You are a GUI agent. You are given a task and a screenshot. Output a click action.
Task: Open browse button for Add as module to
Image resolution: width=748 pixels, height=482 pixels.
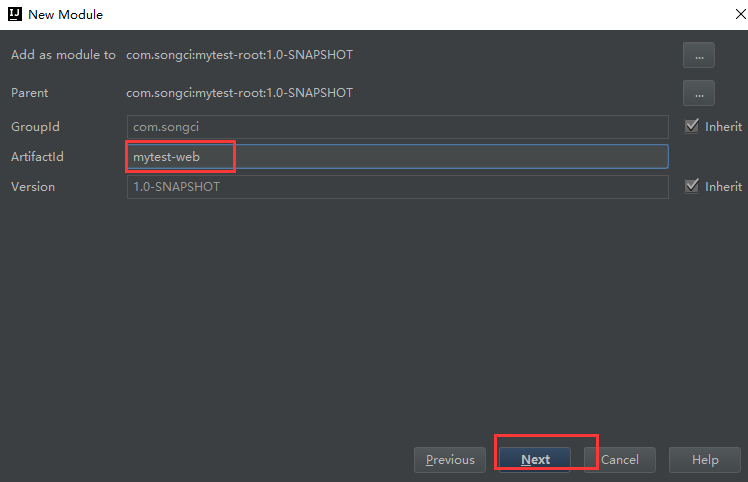click(698, 55)
